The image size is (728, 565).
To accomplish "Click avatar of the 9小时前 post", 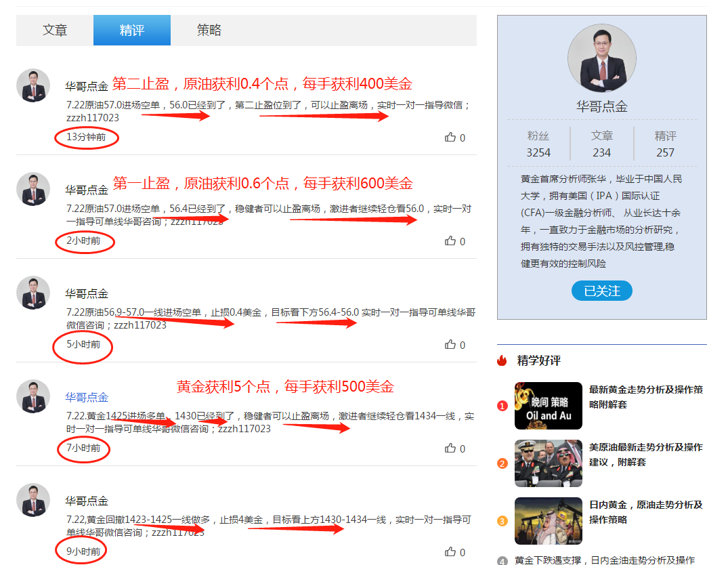I will [33, 500].
